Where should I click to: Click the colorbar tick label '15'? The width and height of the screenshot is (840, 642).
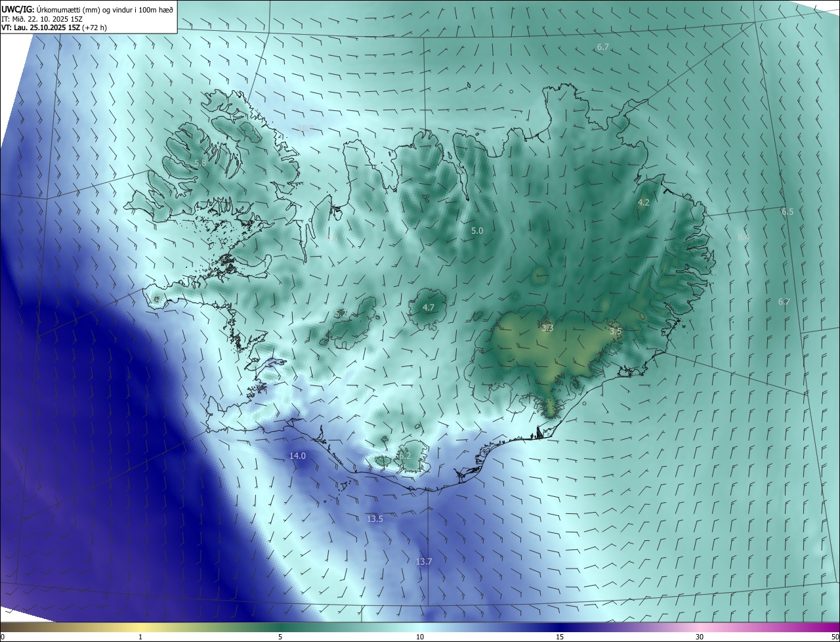tap(560, 637)
